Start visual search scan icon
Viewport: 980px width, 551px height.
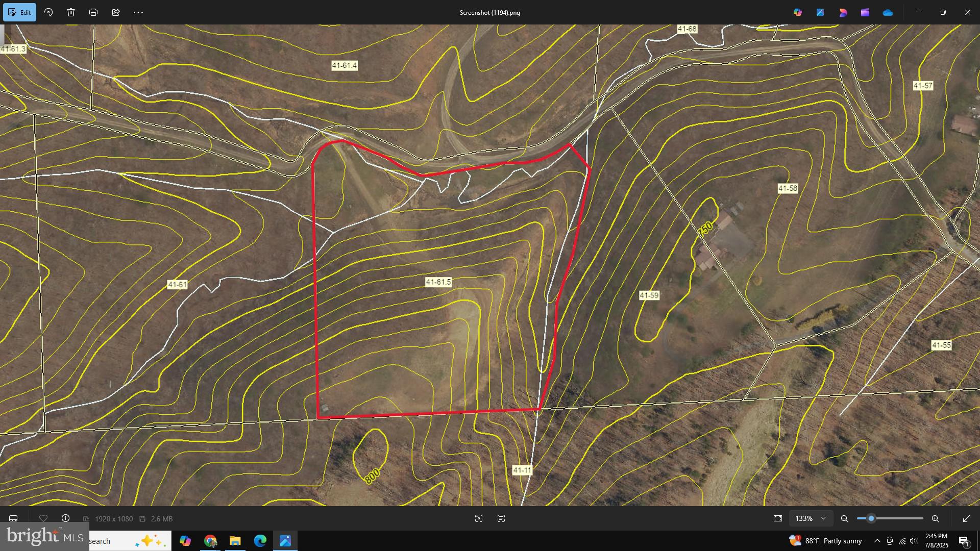pos(479,518)
